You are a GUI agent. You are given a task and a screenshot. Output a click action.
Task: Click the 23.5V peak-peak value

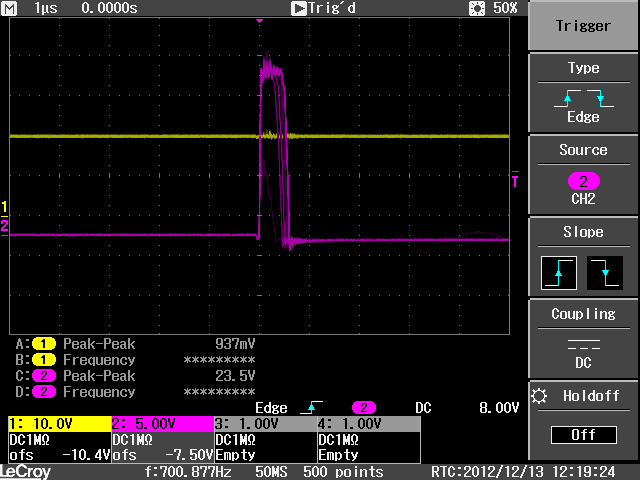click(235, 376)
